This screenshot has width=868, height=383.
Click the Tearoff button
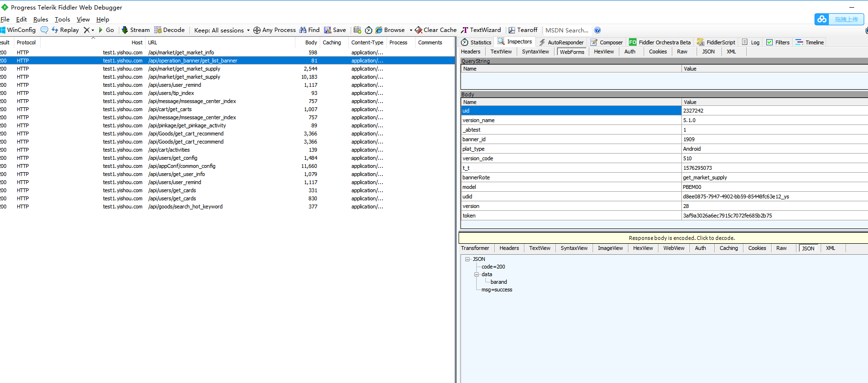523,30
